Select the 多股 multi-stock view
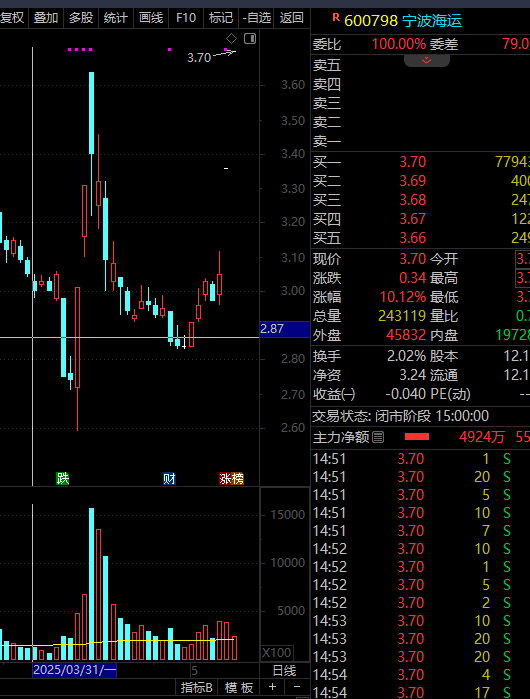Image resolution: width=530 pixels, height=699 pixels. pos(81,18)
